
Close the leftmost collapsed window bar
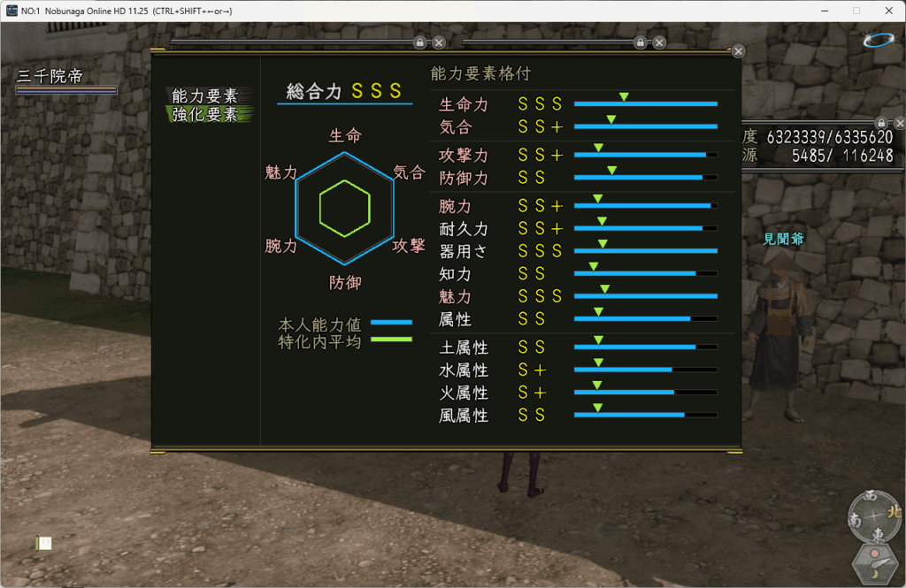pos(438,42)
